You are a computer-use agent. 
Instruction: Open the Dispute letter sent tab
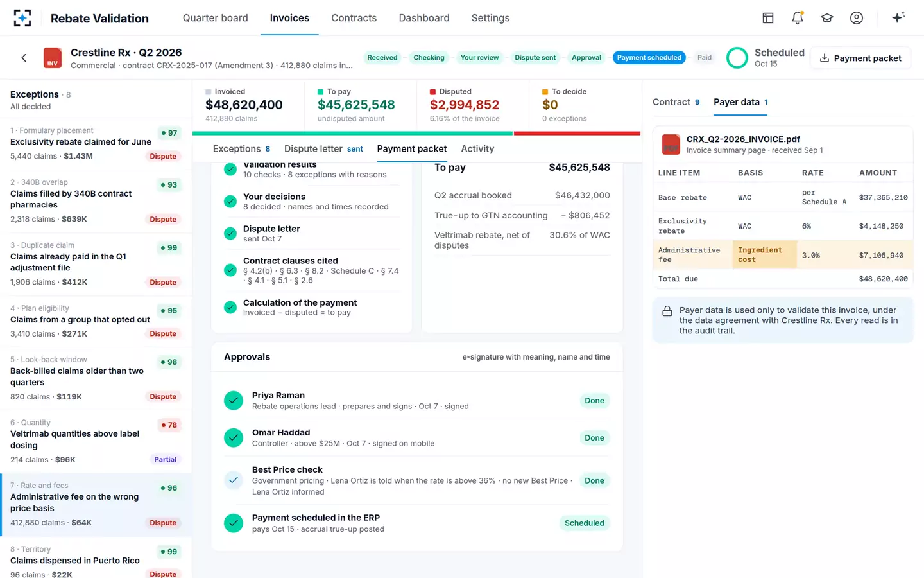pos(323,149)
